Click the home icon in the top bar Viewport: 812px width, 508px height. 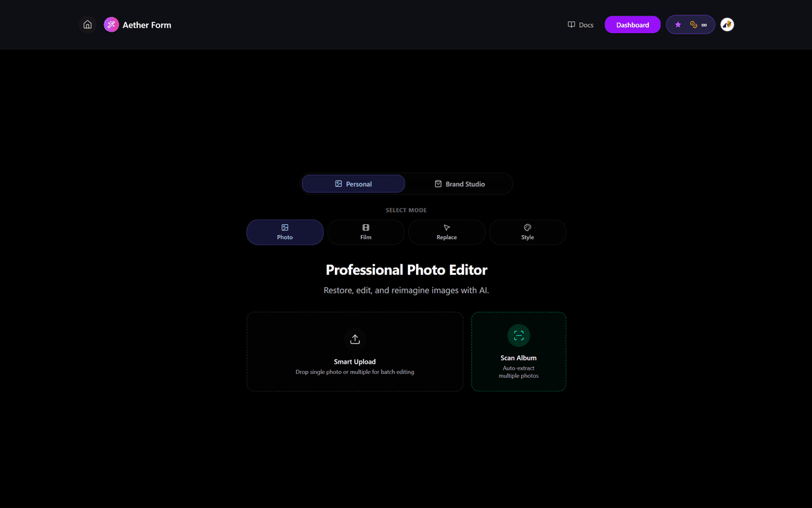pyautogui.click(x=87, y=24)
